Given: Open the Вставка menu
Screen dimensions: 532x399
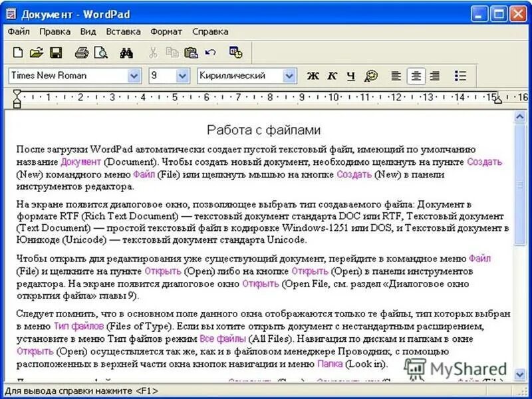Looking at the screenshot, I should coord(123,31).
